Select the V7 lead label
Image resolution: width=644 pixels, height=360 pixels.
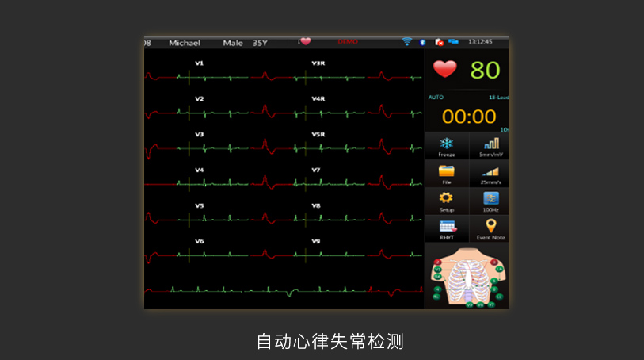point(316,170)
